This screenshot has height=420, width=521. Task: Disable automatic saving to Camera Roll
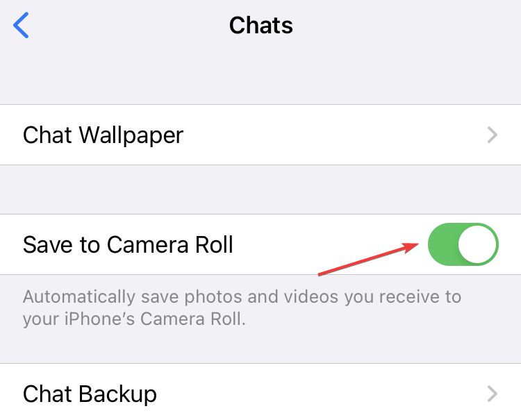point(463,244)
